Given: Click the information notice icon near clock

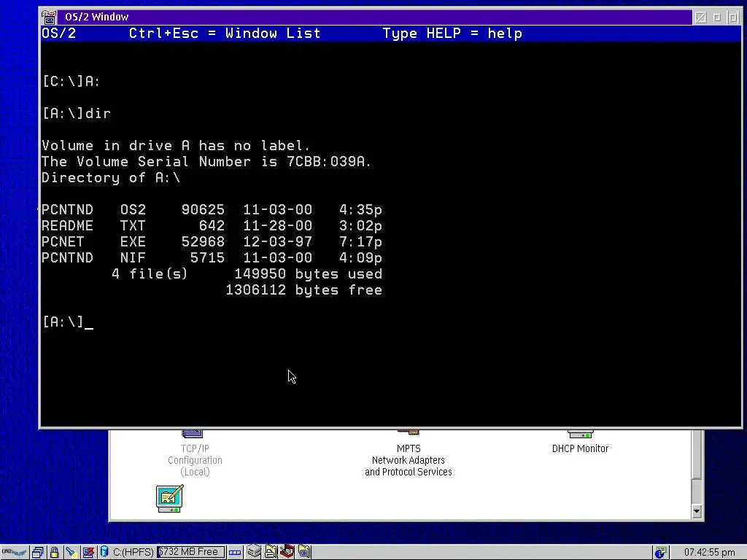Looking at the screenshot, I should point(660,553).
